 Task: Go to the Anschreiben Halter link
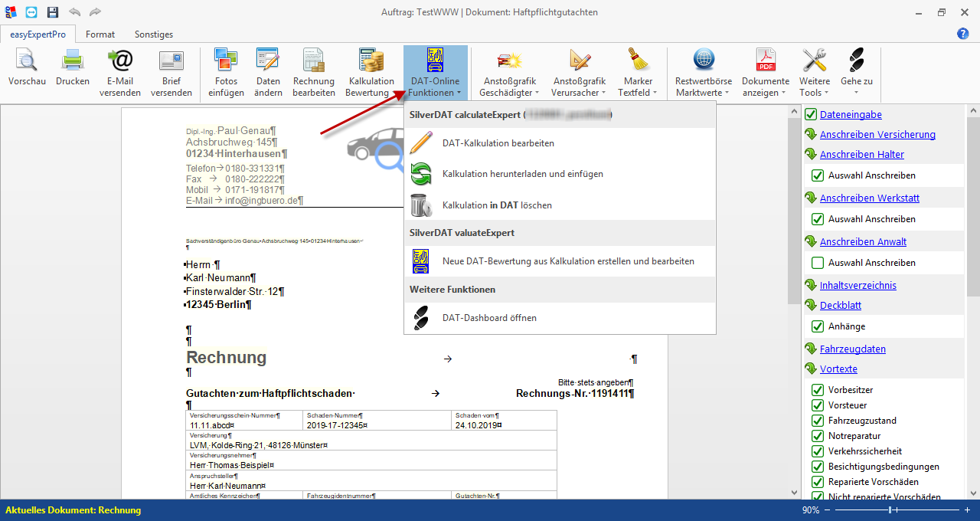[x=861, y=155]
